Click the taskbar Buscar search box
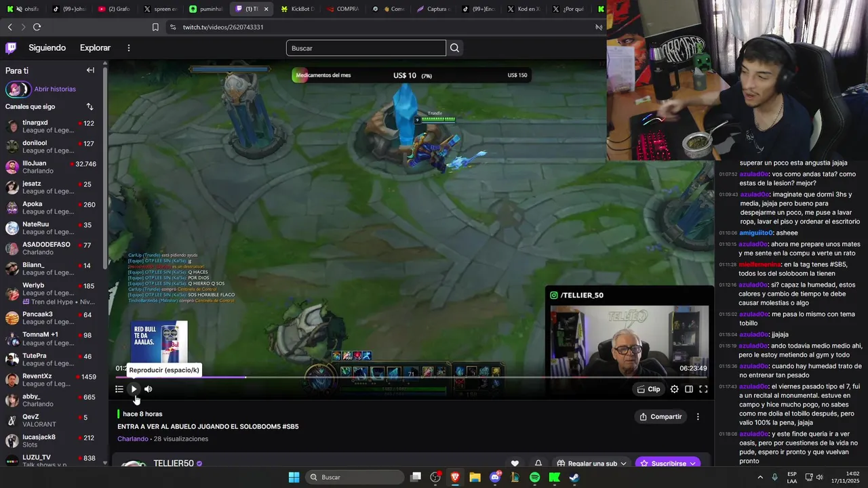Screen dimensions: 868x488 pos(355,477)
